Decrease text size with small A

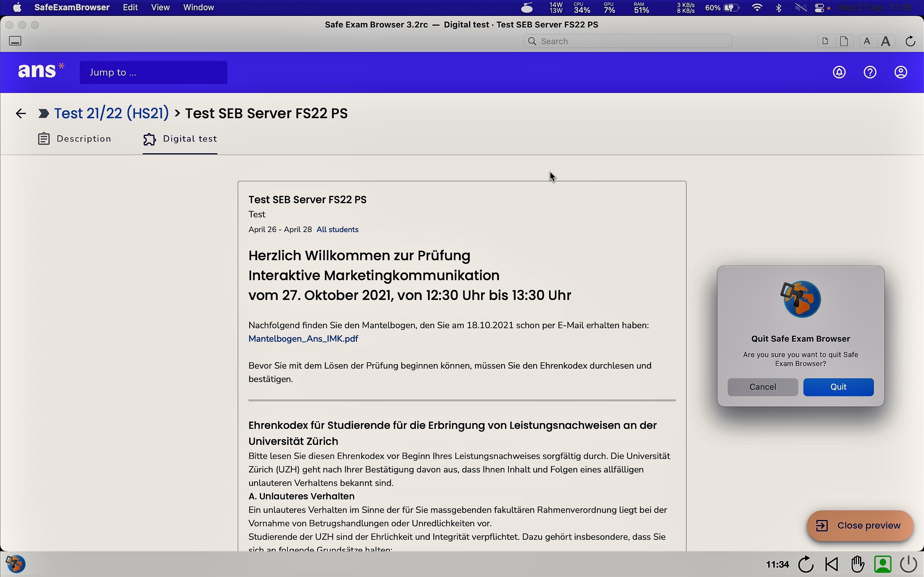click(x=867, y=41)
